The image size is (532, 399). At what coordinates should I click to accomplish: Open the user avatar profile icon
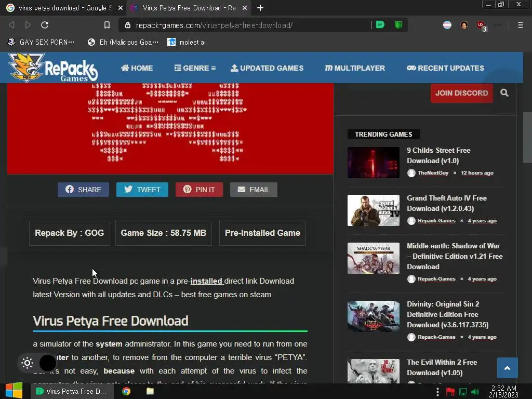(x=464, y=25)
